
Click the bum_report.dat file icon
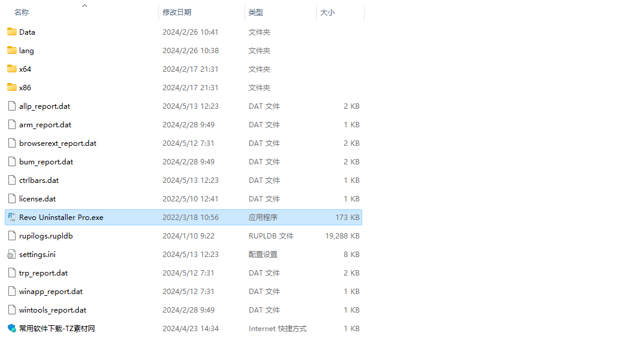pyautogui.click(x=12, y=161)
